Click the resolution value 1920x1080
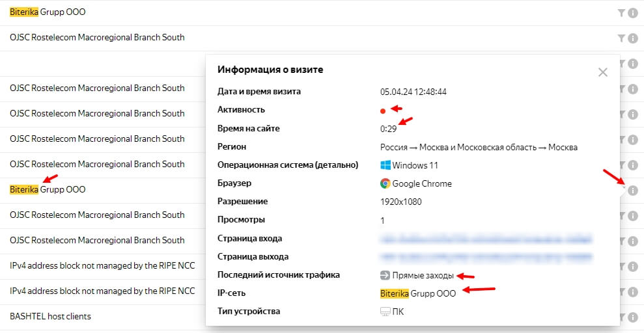This screenshot has height=333, width=644. (x=401, y=202)
